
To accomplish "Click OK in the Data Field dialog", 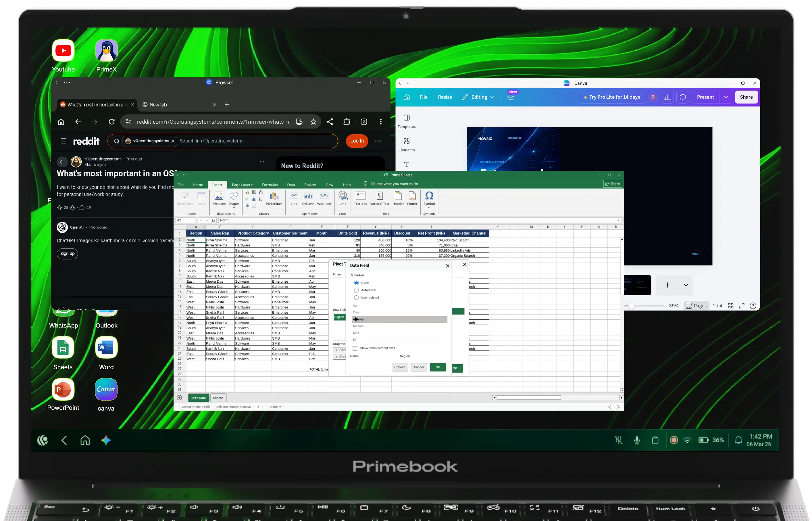I will [x=438, y=367].
